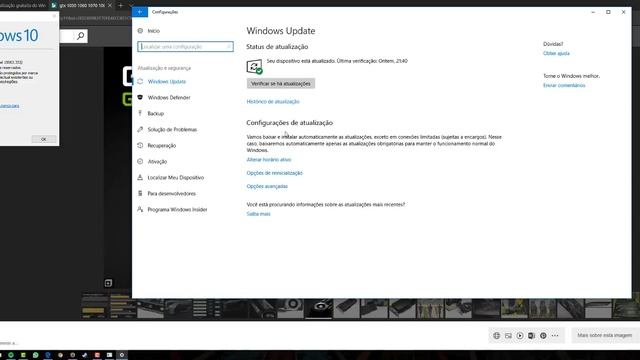Click the play icon in image viewer toolbar
Screen dimensions: 640x360
click(x=520, y=336)
